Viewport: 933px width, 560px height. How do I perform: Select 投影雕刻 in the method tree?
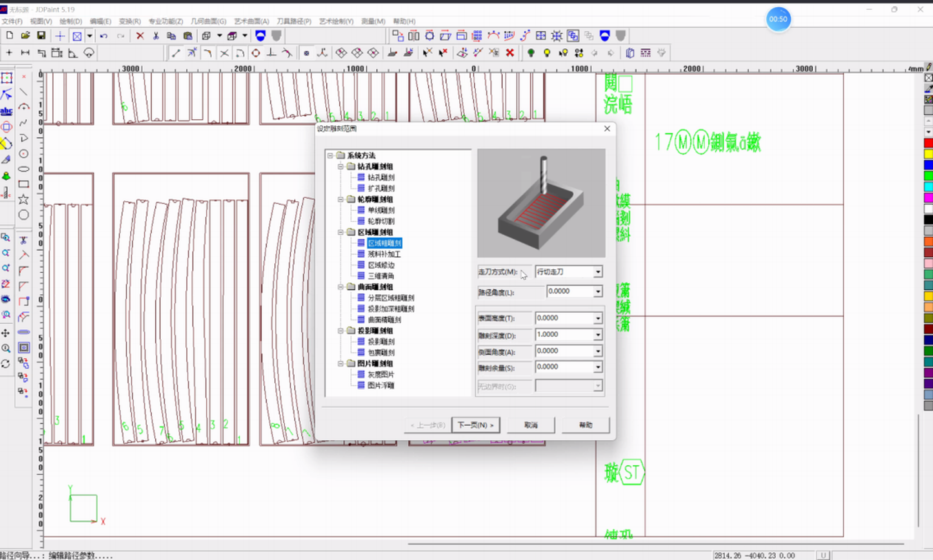(x=381, y=341)
